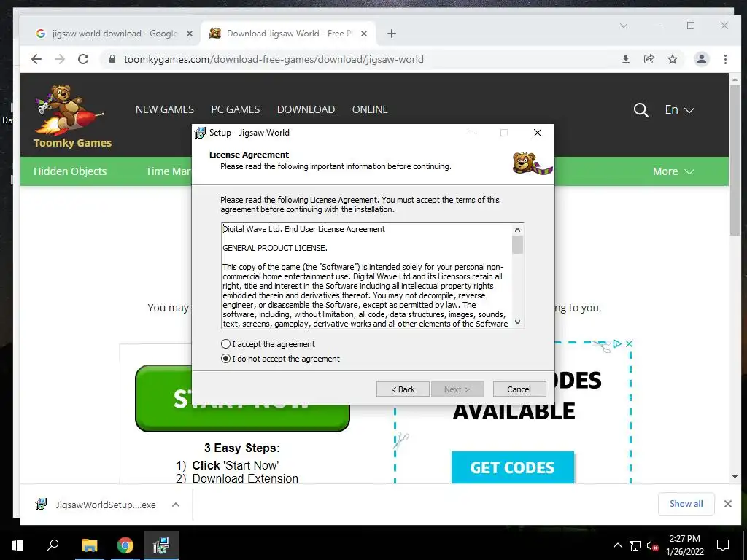Screen dimensions: 747x560
Task: Select the 'Download Jigsaw World' tab
Action: 289,34
